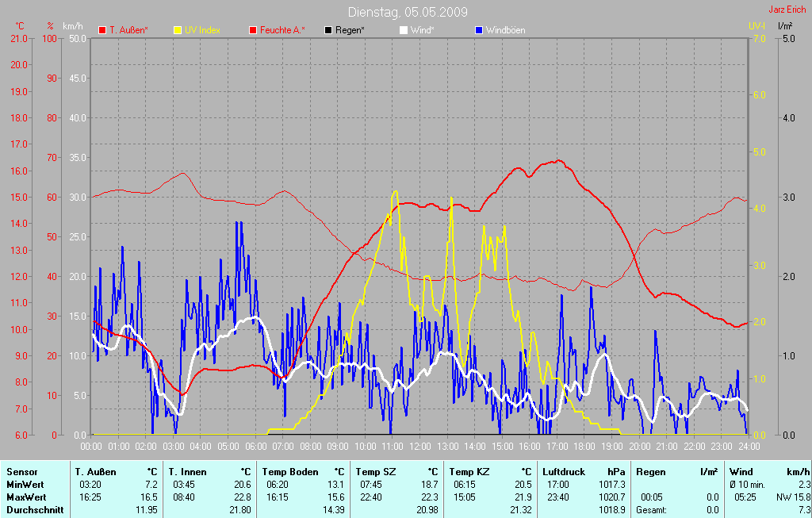Image resolution: width=812 pixels, height=518 pixels.
Task: Click the NW 15.8 wind maximum value
Action: click(x=793, y=497)
